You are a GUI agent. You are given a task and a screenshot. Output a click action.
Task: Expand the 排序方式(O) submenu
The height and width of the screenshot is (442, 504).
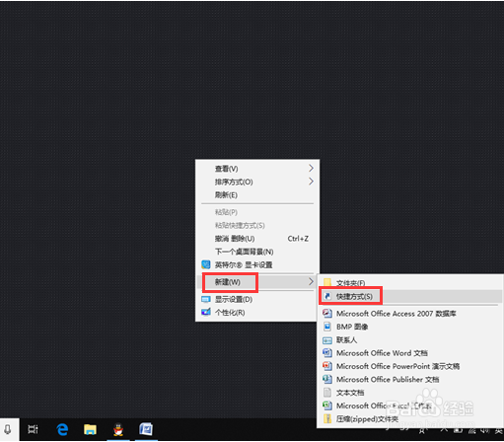click(x=257, y=182)
